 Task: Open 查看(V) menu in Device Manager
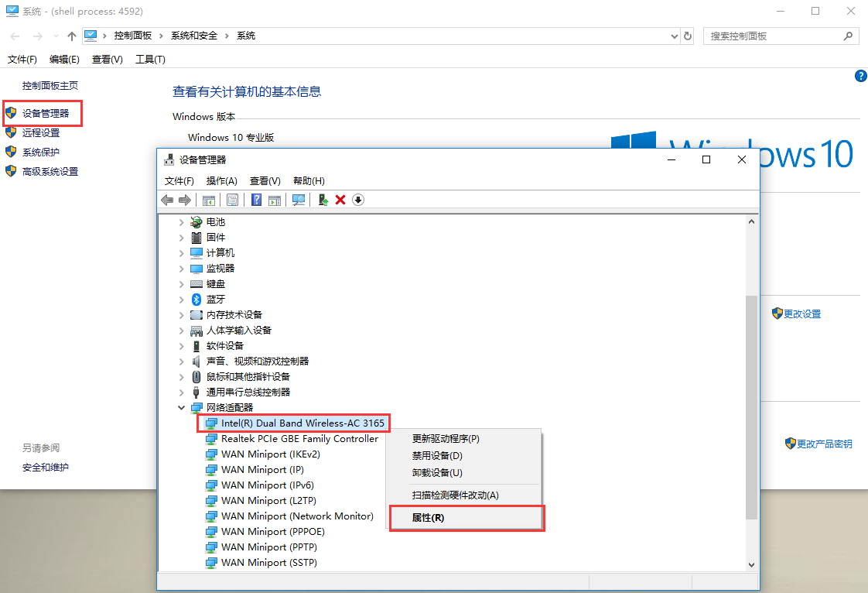265,181
